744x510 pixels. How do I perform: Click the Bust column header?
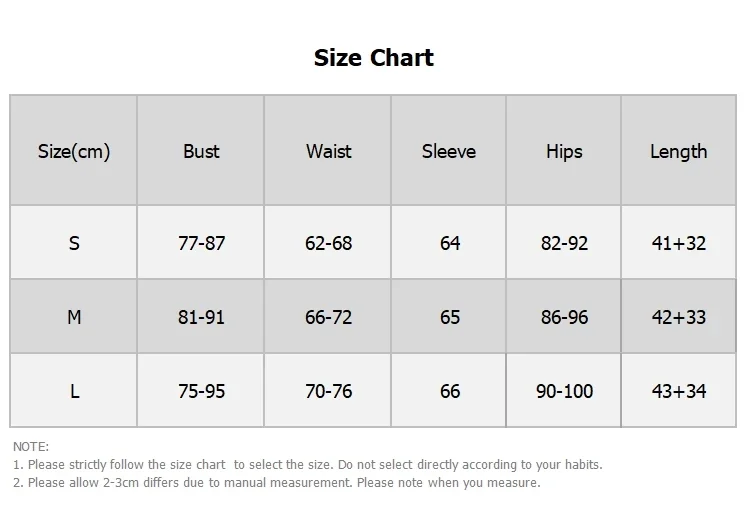coord(201,151)
